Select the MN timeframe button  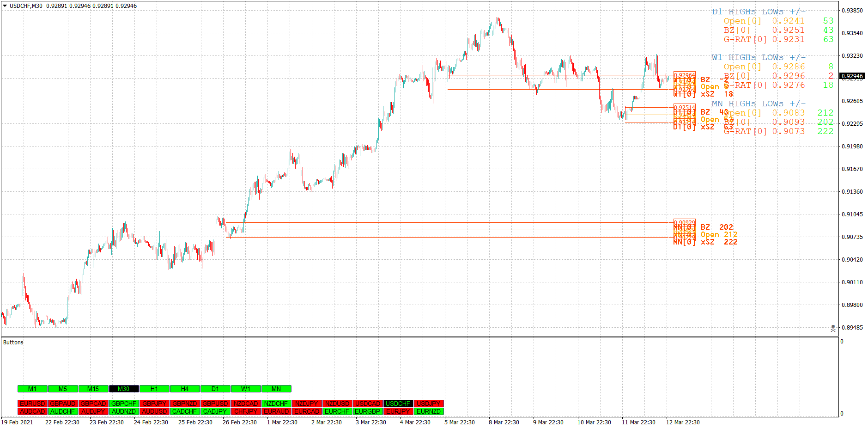(x=276, y=388)
